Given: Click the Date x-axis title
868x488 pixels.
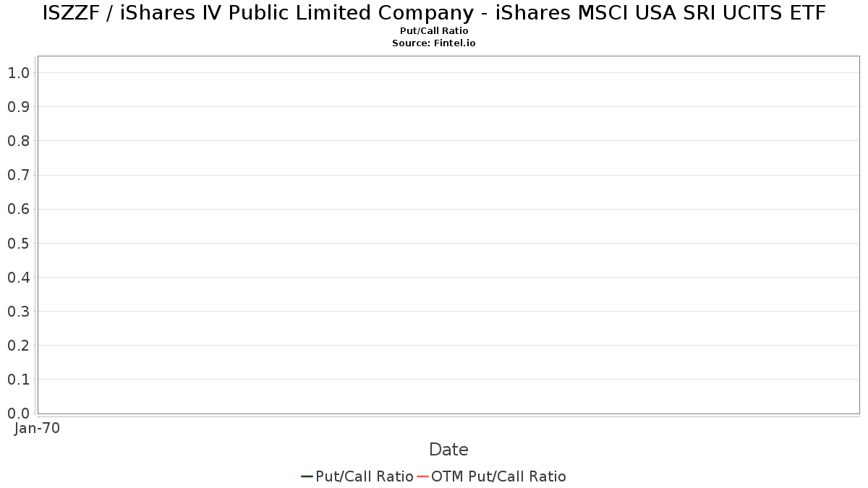Looking at the screenshot, I should 448,450.
